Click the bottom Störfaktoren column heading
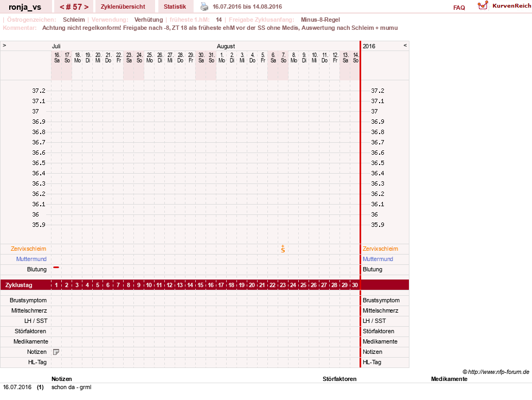The width and height of the screenshot is (532, 400). (339, 379)
